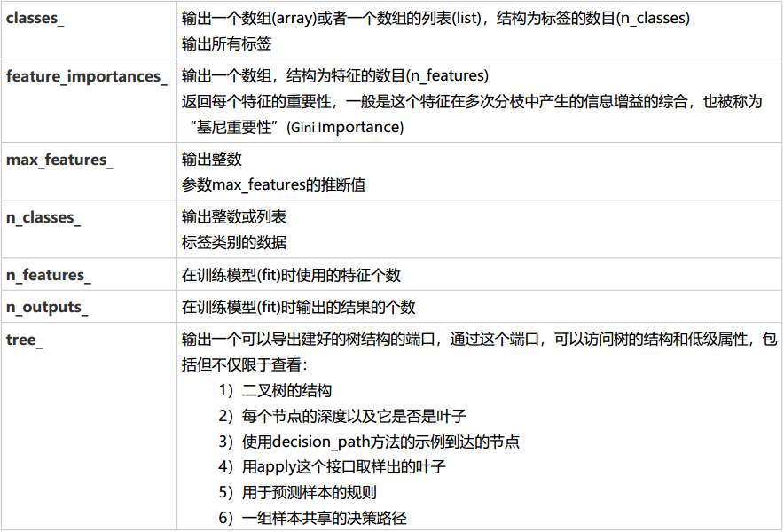784x532 pixels.
Task: Click the classes_ attribute name cell
Action: pos(35,19)
